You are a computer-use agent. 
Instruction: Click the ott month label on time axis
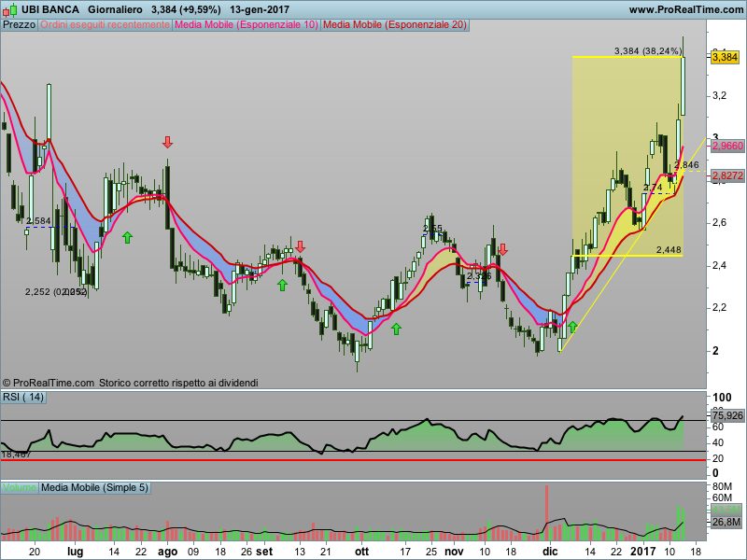[x=361, y=552]
